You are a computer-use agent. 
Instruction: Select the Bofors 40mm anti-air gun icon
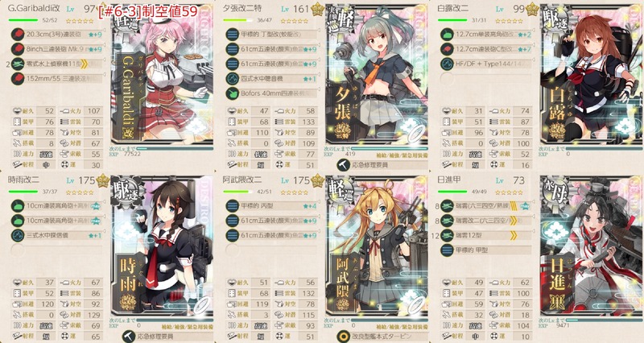coord(233,93)
